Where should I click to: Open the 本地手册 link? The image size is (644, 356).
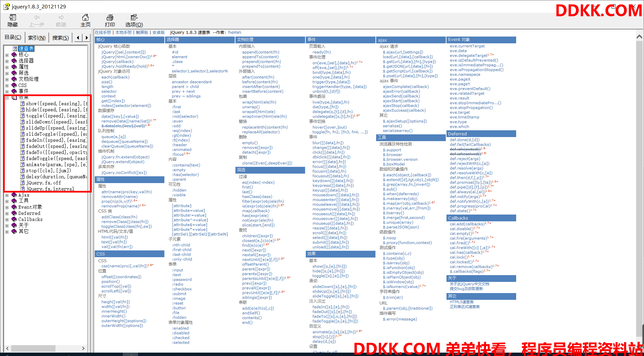123,32
